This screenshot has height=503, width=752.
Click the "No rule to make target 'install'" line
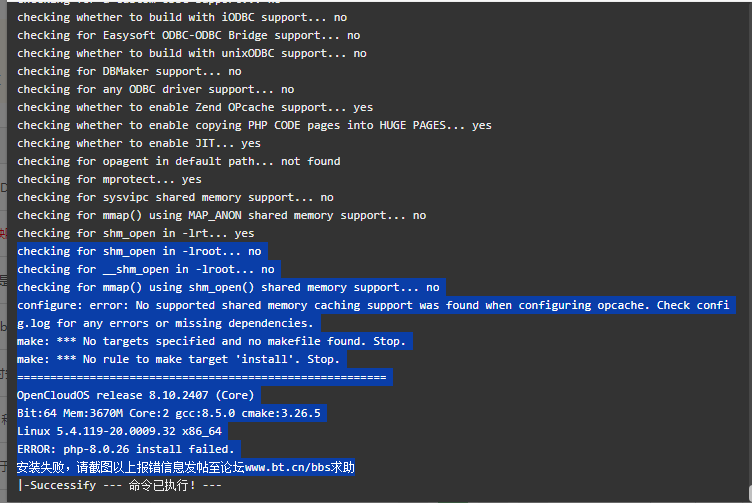pos(178,359)
